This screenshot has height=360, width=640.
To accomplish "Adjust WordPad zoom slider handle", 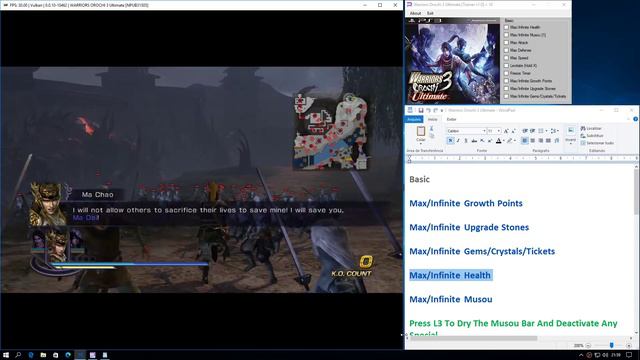I will click(611, 345).
